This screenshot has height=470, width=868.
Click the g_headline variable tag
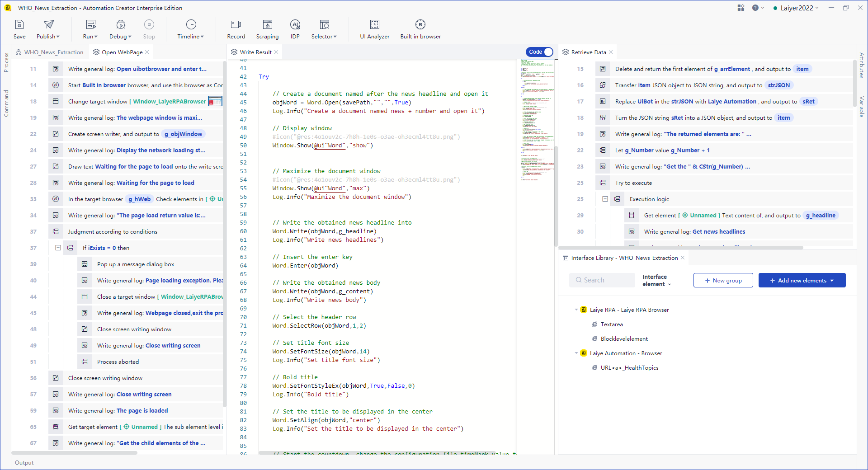tap(821, 216)
